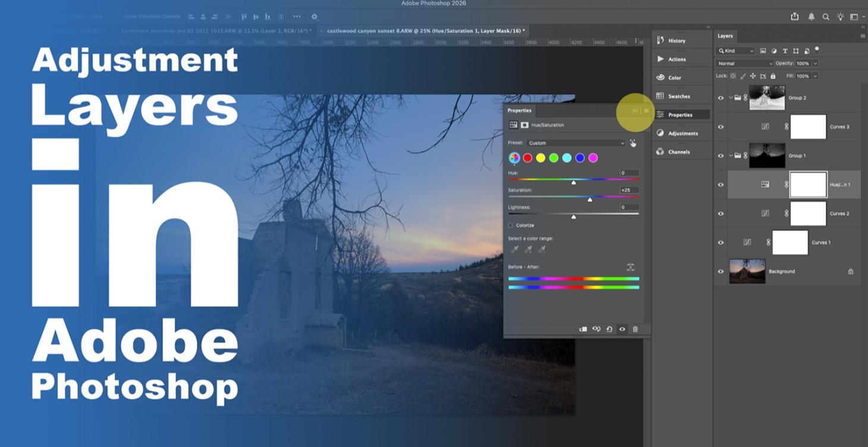This screenshot has height=447, width=868.
Task: Open the notifications bell
Action: point(811,17)
